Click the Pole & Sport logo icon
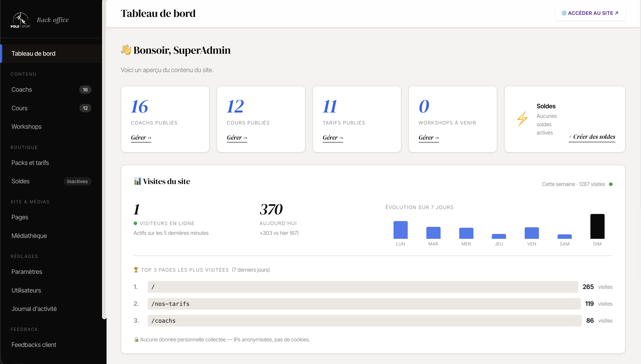This screenshot has height=364, width=641. pyautogui.click(x=20, y=20)
